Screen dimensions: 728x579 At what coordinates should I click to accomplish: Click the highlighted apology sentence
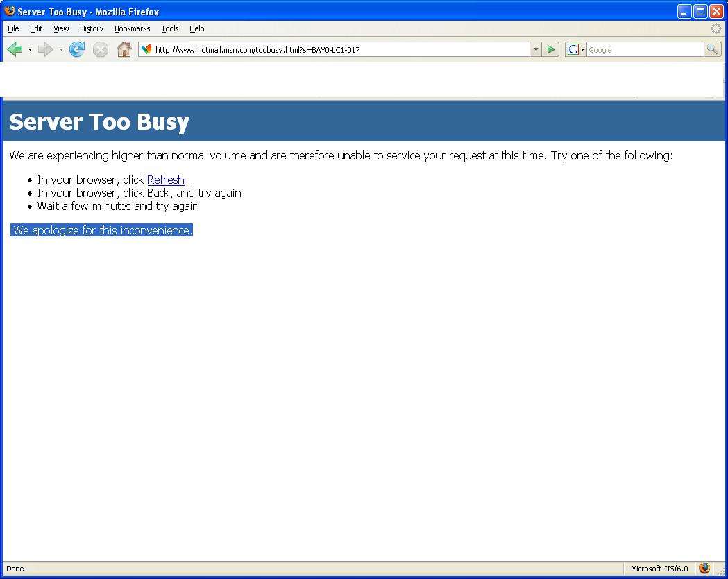point(102,230)
